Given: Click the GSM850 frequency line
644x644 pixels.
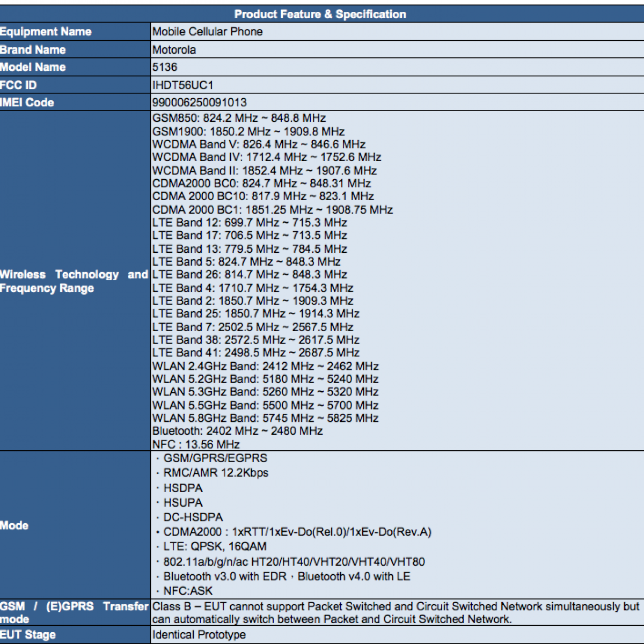Looking at the screenshot, I should pos(239,118).
